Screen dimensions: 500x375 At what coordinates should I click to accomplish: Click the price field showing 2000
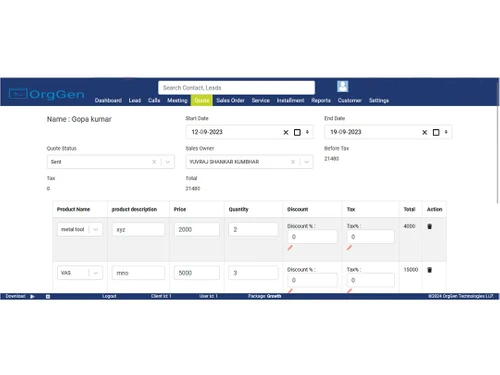pos(197,229)
